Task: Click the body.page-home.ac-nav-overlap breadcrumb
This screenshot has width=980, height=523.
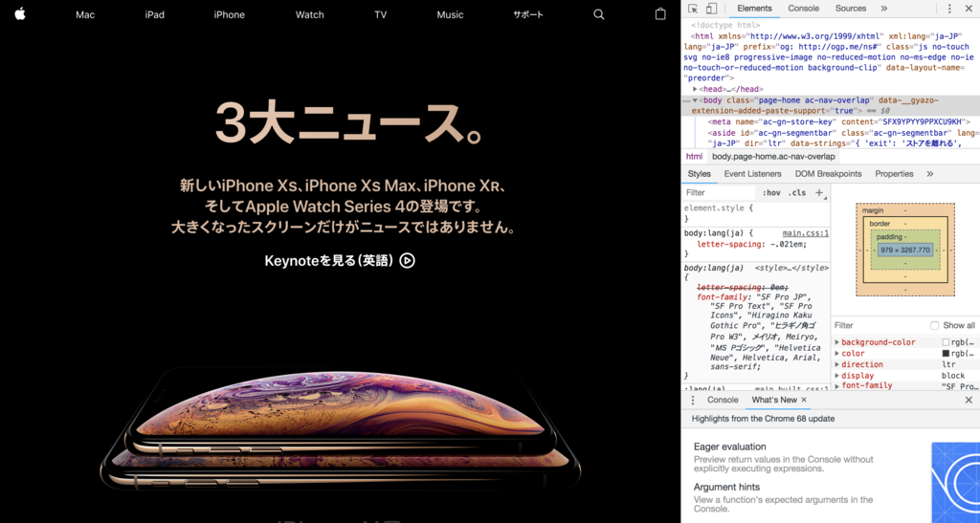Action: (773, 157)
